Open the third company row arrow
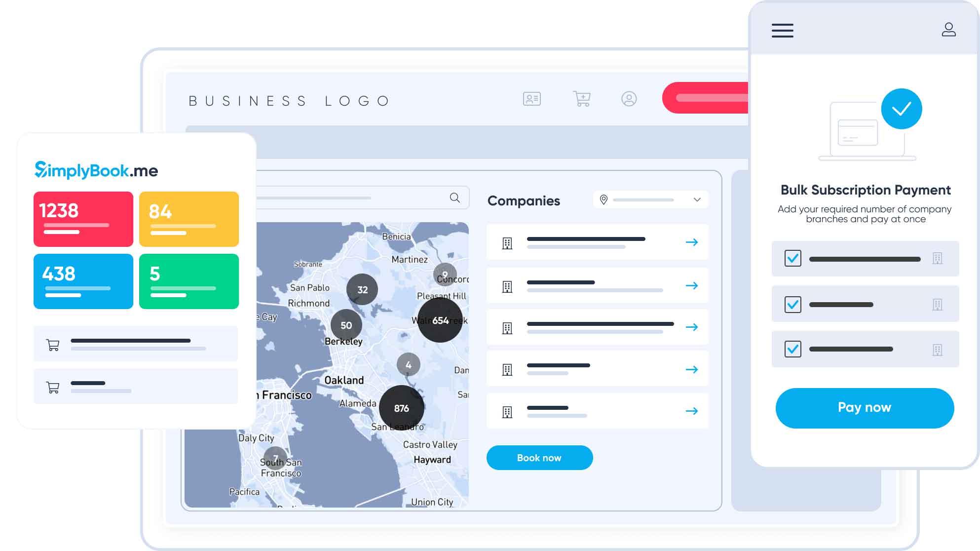This screenshot has width=980, height=551. tap(692, 327)
